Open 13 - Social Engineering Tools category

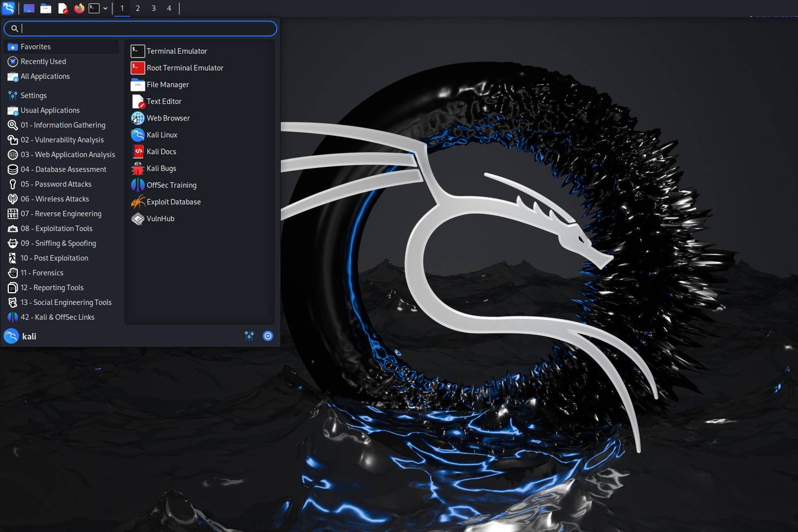tap(61, 303)
